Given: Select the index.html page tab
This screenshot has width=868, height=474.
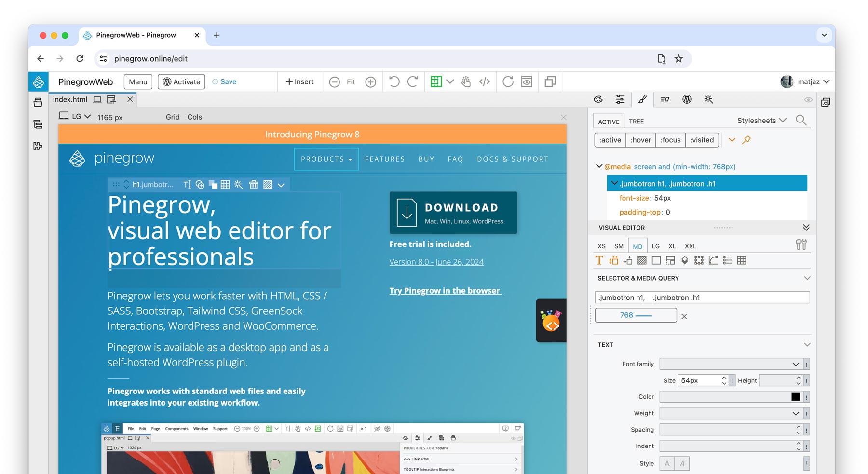Looking at the screenshot, I should pos(70,99).
